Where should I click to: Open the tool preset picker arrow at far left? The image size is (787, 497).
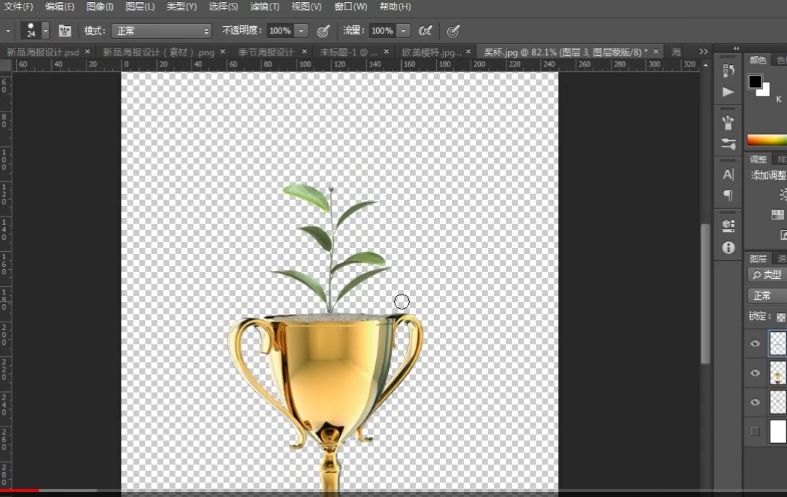8,31
